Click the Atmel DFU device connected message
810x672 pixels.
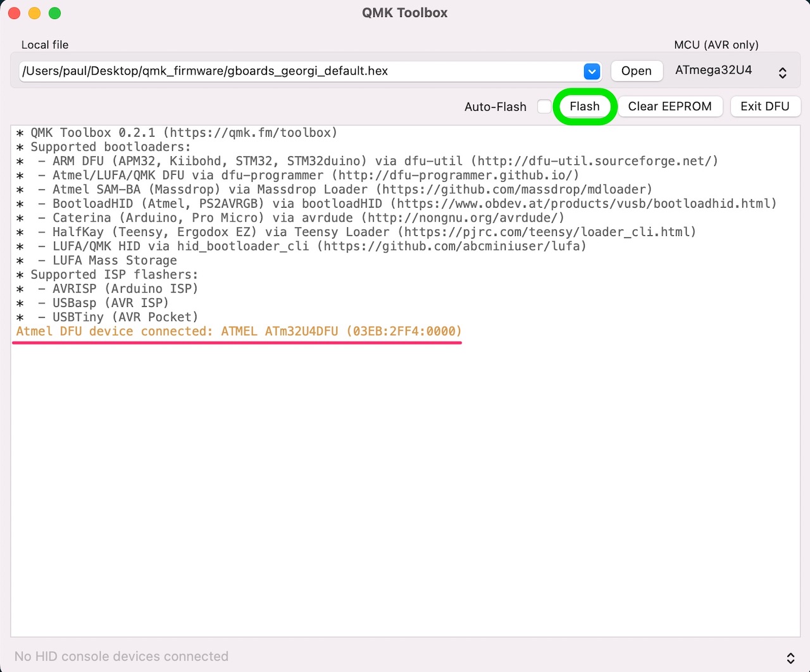click(x=239, y=332)
